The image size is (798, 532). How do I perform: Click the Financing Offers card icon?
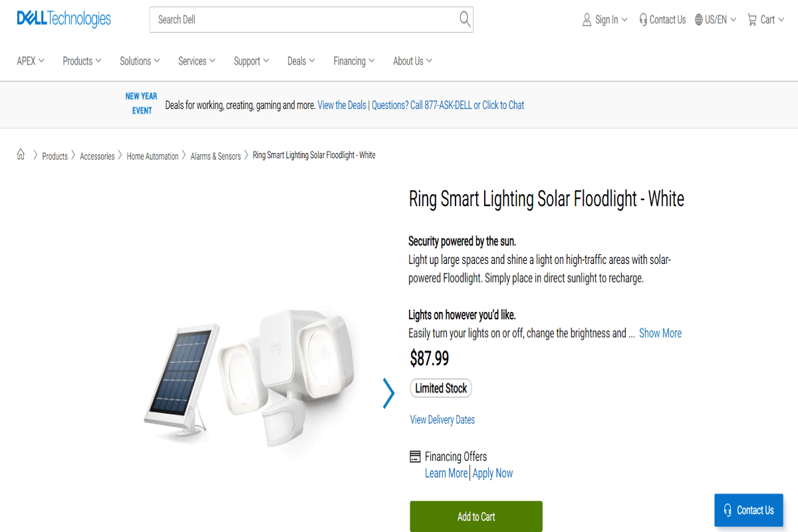(414, 456)
